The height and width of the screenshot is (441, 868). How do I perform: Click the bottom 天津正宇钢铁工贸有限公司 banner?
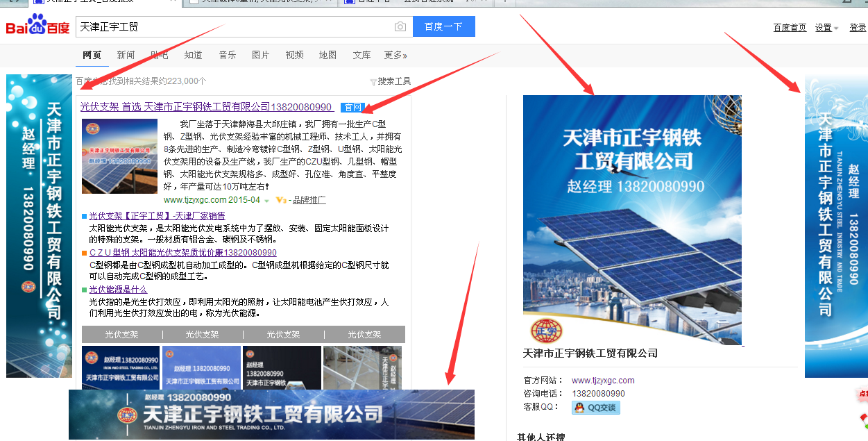[271, 415]
